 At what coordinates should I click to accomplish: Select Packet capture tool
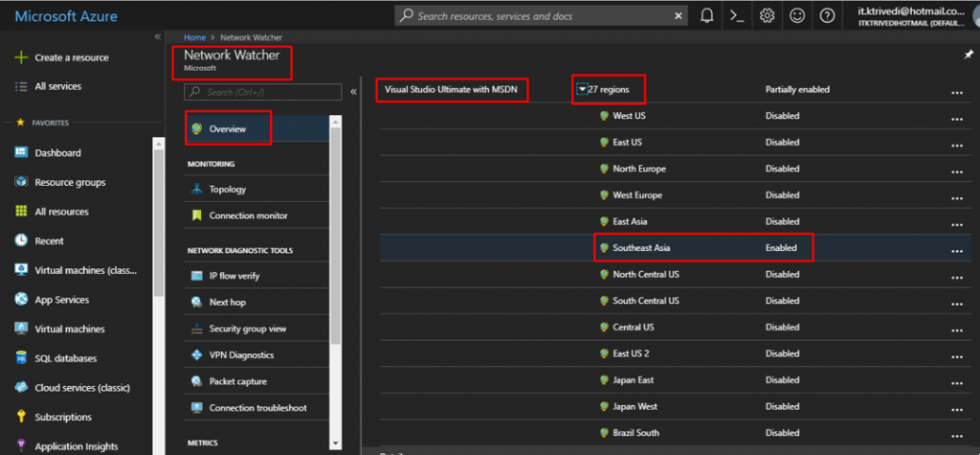tap(237, 381)
